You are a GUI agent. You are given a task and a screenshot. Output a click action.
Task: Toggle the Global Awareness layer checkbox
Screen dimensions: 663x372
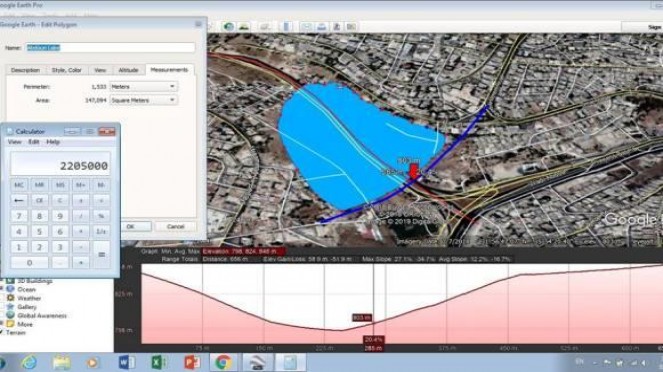pos(2,315)
